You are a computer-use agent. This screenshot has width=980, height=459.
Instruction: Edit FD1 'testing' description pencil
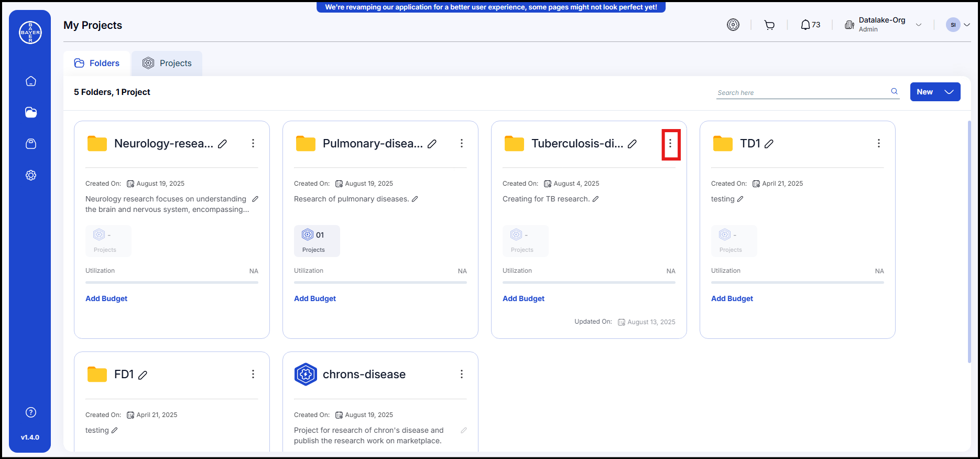click(x=114, y=430)
